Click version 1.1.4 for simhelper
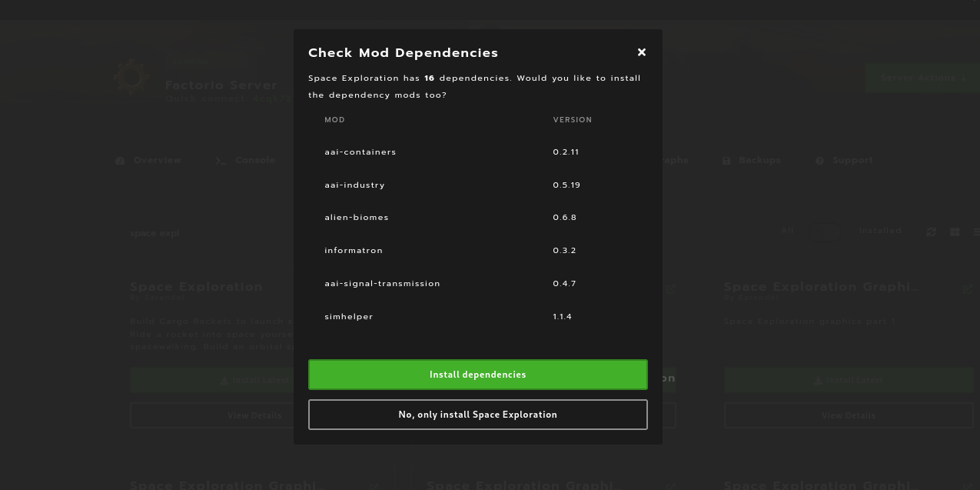The height and width of the screenshot is (490, 980). coord(562,317)
